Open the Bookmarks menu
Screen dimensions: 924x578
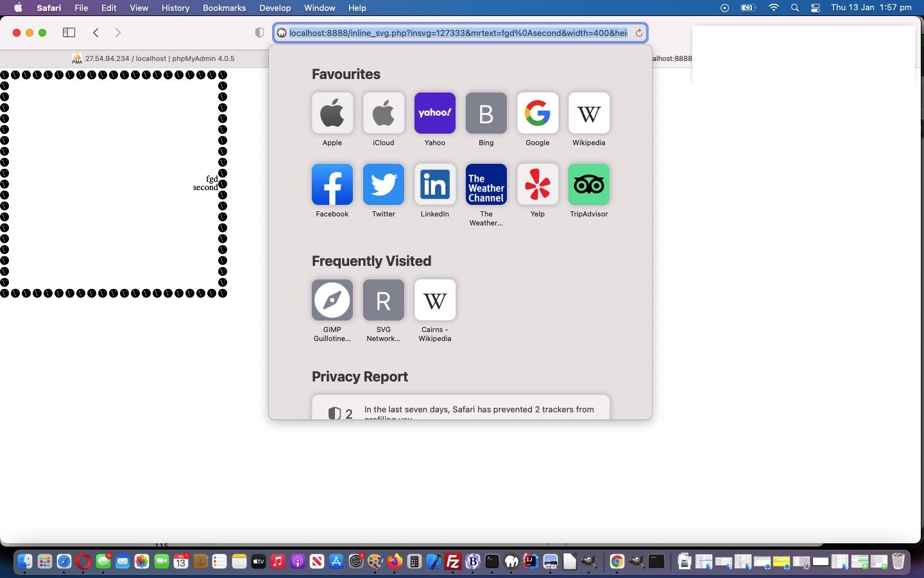point(224,8)
